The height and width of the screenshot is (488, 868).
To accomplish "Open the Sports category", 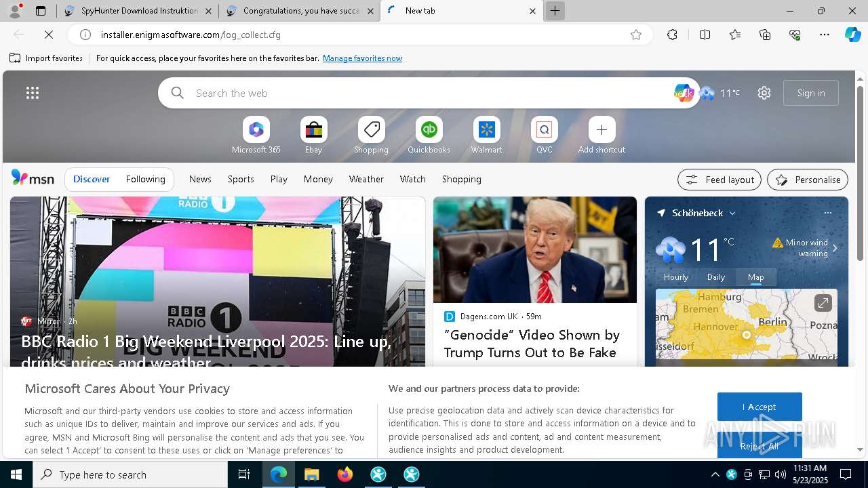I will tap(241, 179).
